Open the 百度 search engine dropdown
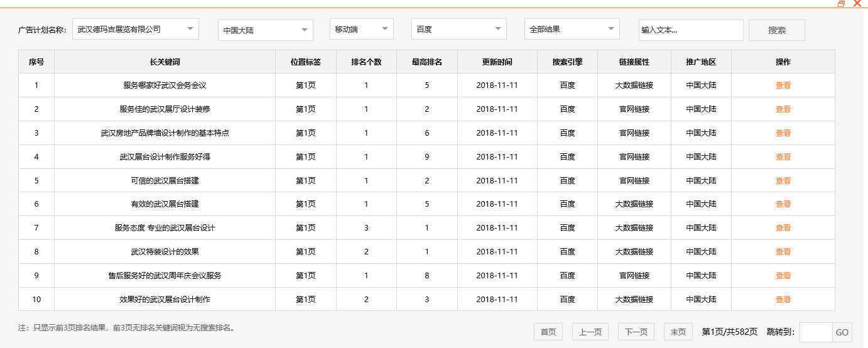Image resolution: width=868 pixels, height=348 pixels. [x=459, y=29]
